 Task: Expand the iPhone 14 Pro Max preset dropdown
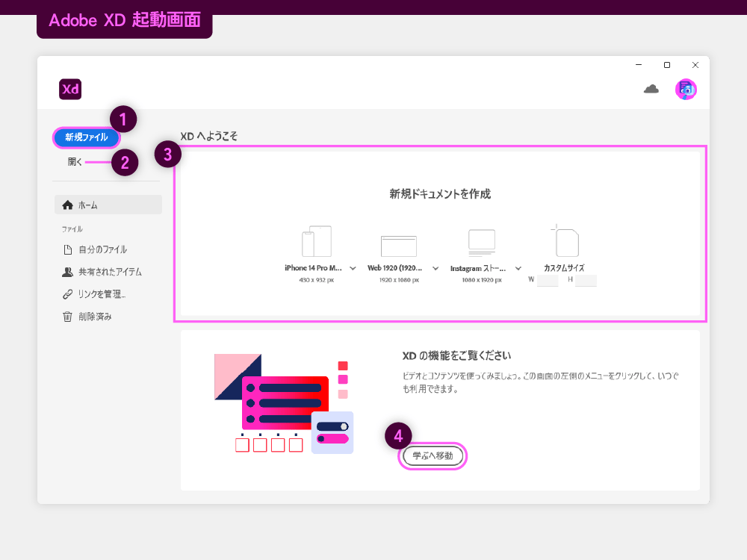tap(353, 269)
